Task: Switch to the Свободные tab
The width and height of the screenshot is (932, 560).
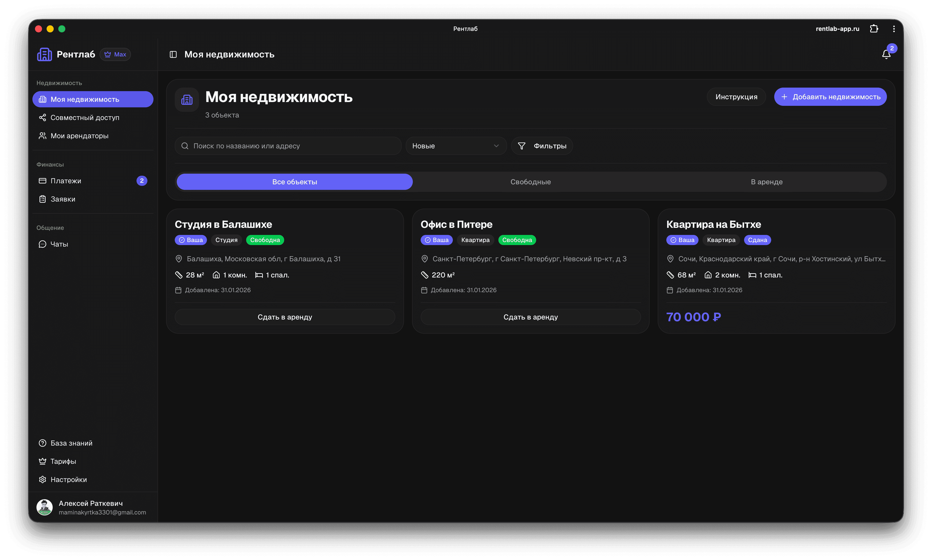Action: (x=530, y=182)
